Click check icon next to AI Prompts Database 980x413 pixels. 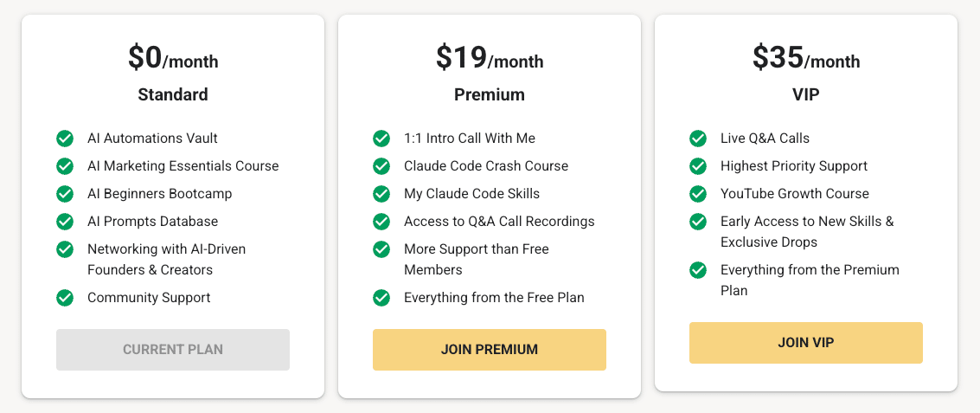(65, 222)
